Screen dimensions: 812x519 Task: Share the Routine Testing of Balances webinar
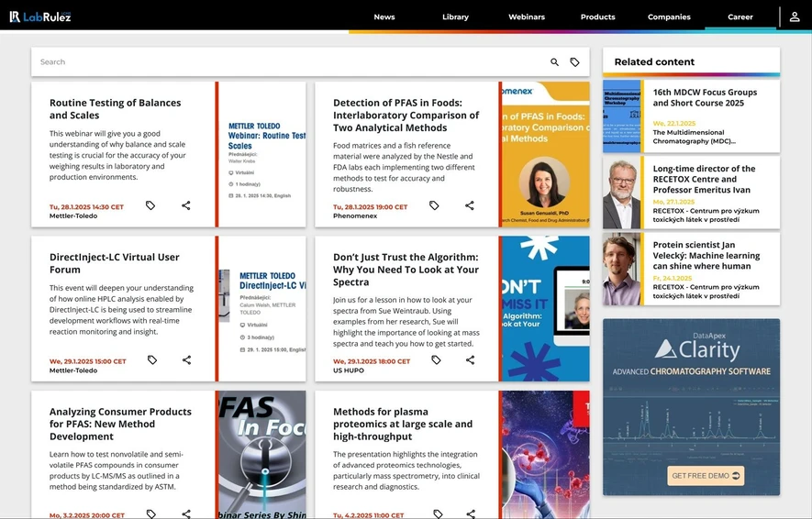[x=186, y=205]
